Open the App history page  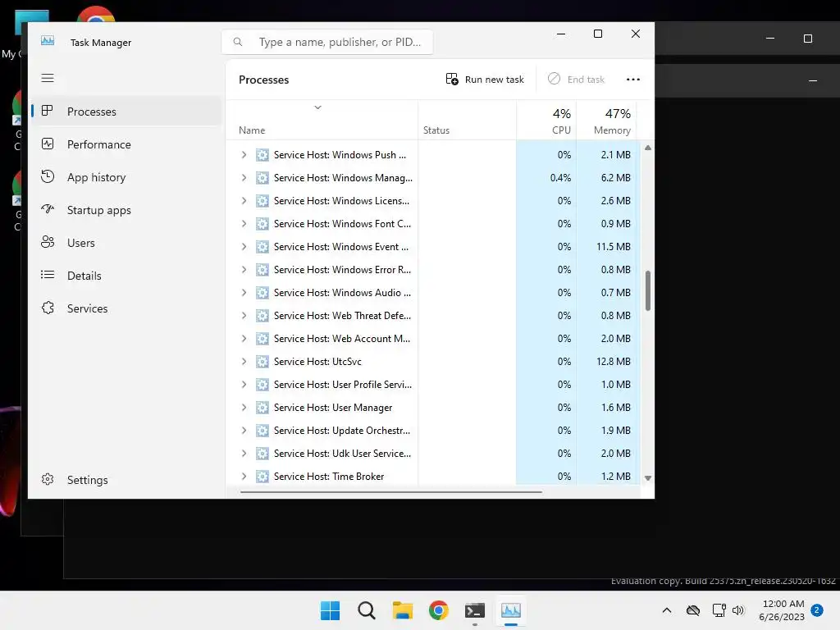pyautogui.click(x=127, y=177)
